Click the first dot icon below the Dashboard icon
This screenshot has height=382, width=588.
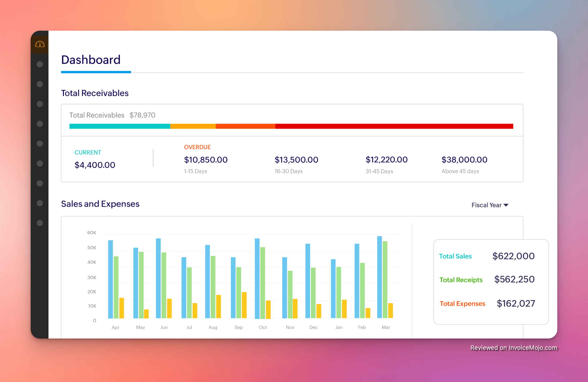click(40, 64)
